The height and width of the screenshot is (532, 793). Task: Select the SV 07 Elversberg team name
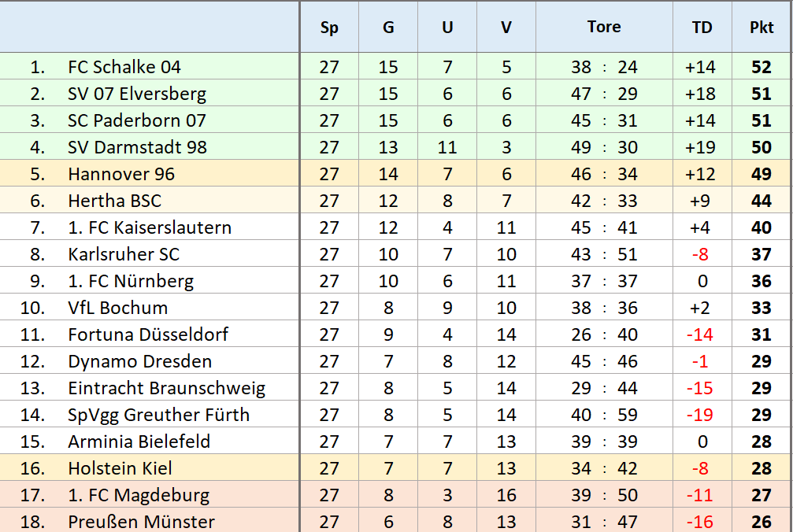(137, 94)
